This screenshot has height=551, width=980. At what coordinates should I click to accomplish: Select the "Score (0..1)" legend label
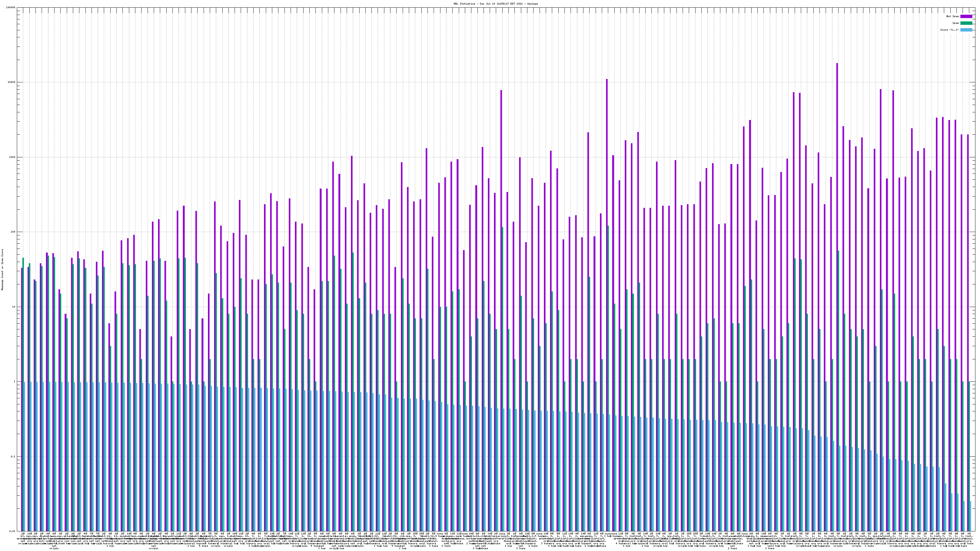[949, 30]
